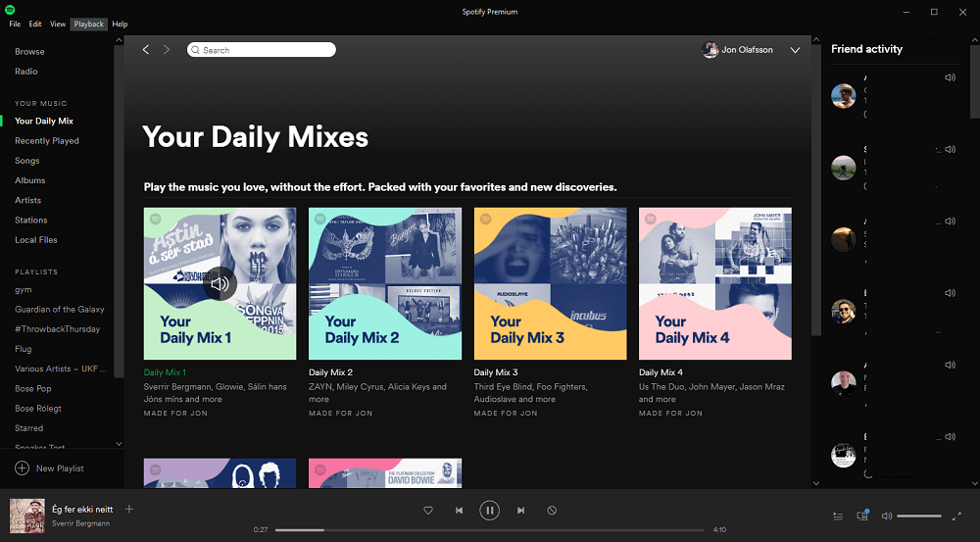This screenshot has width=980, height=542.
Task: Open Daily Mix 3 cover
Action: click(550, 284)
